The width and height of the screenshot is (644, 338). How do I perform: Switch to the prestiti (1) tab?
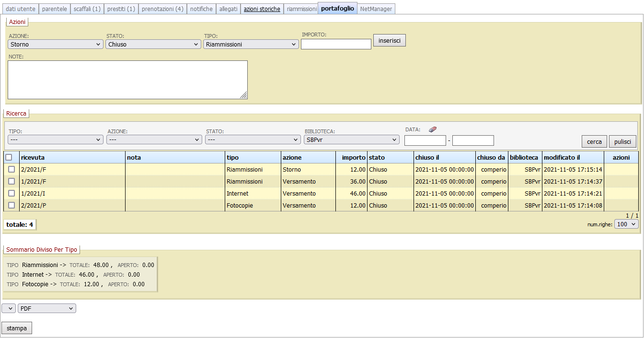pos(121,9)
